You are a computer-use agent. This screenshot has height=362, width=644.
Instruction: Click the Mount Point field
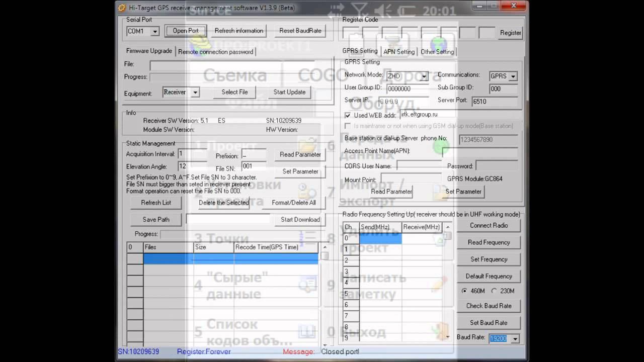tap(411, 178)
